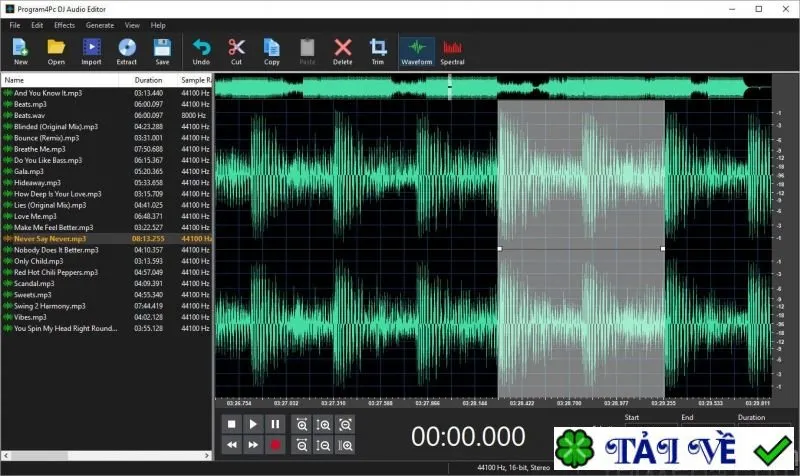
Task: Delete selection with the red X icon
Action: pyautogui.click(x=342, y=52)
